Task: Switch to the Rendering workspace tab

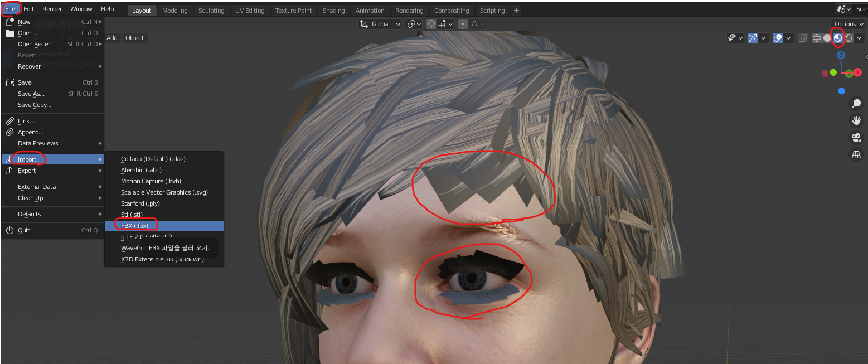Action: (x=409, y=10)
